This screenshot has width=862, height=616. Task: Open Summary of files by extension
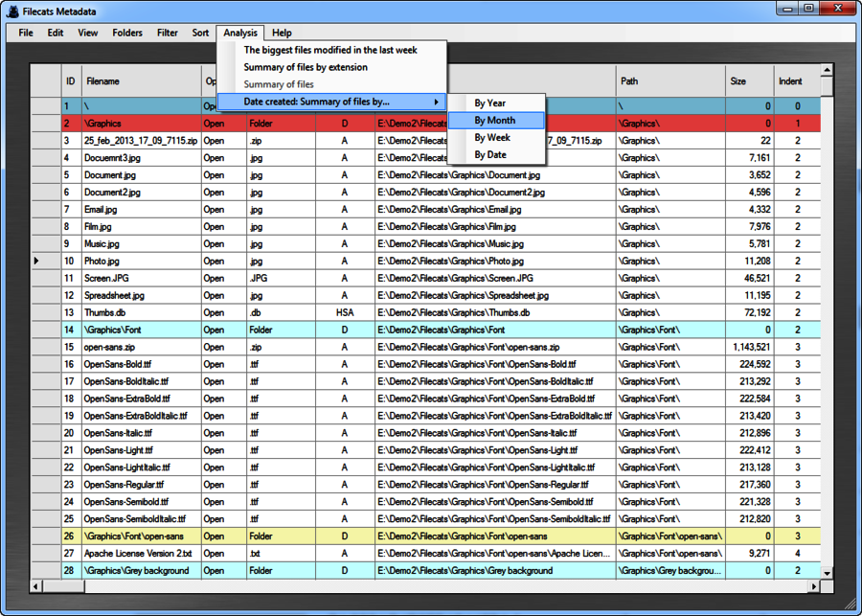pos(305,67)
